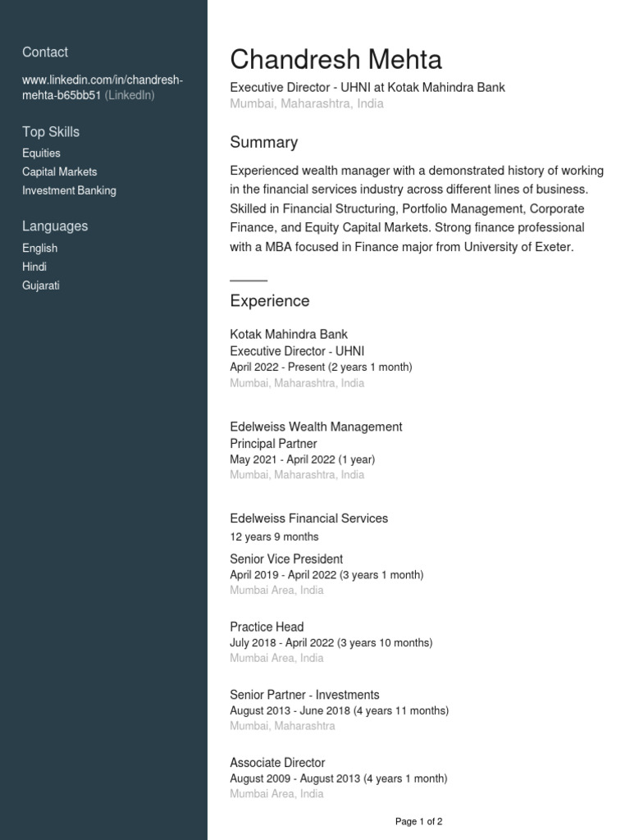Click the Page 1 of 2 footer
Image resolution: width=630 pixels, height=840 pixels.
418,821
